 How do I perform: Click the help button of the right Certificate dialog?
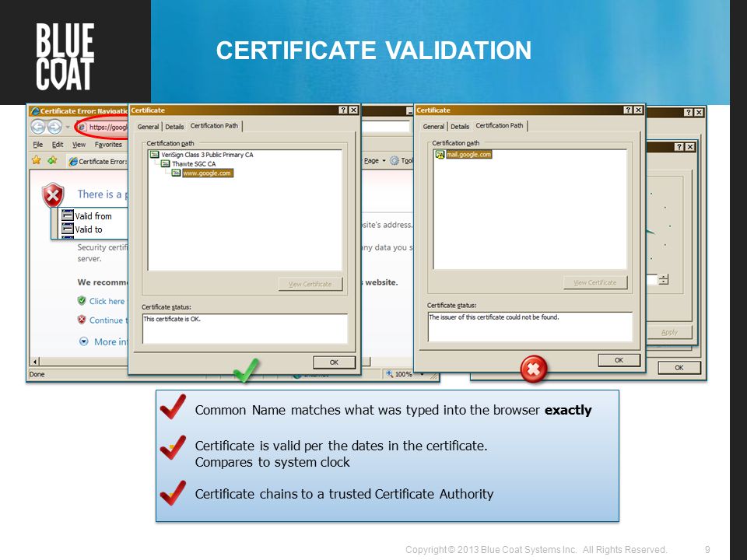628,110
